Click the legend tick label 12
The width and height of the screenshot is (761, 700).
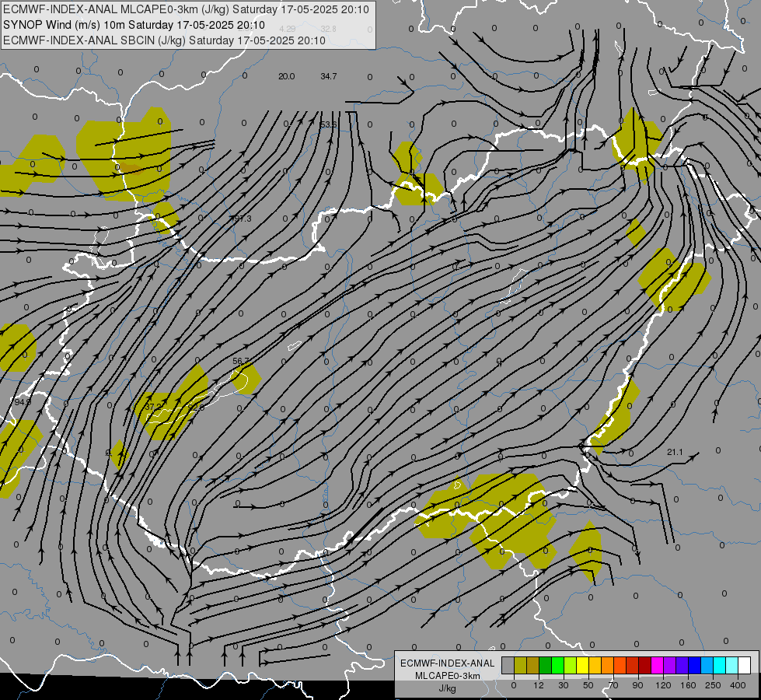[539, 685]
